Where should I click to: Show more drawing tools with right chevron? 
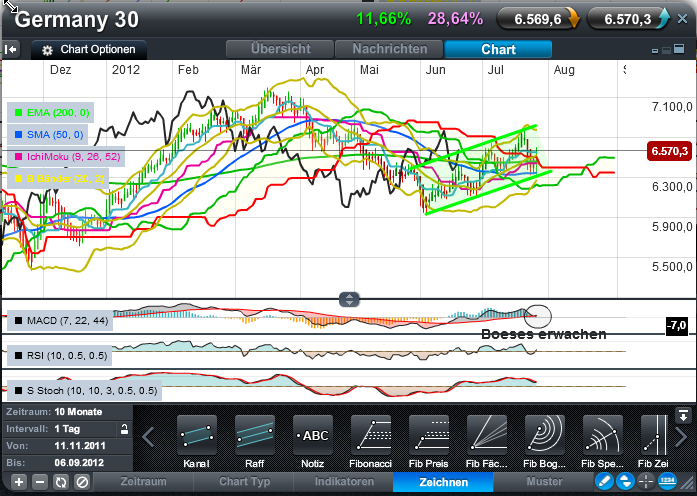click(681, 437)
